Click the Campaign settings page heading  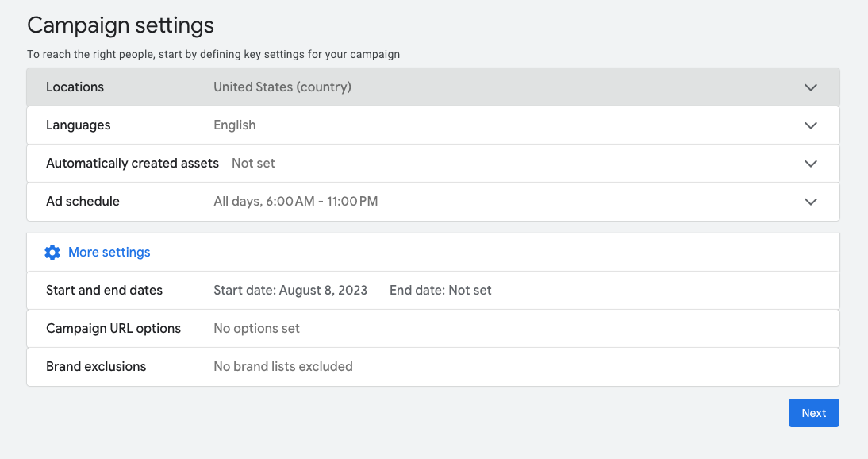point(121,25)
